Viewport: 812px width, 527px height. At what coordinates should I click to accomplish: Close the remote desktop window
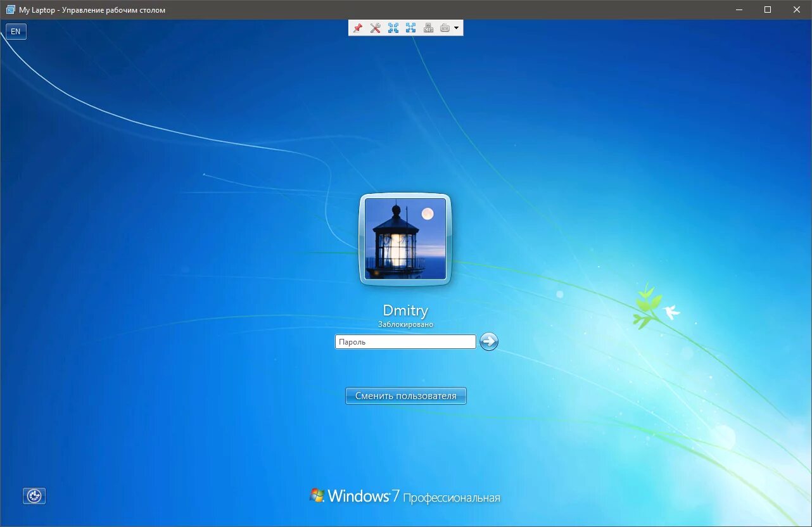coord(797,10)
